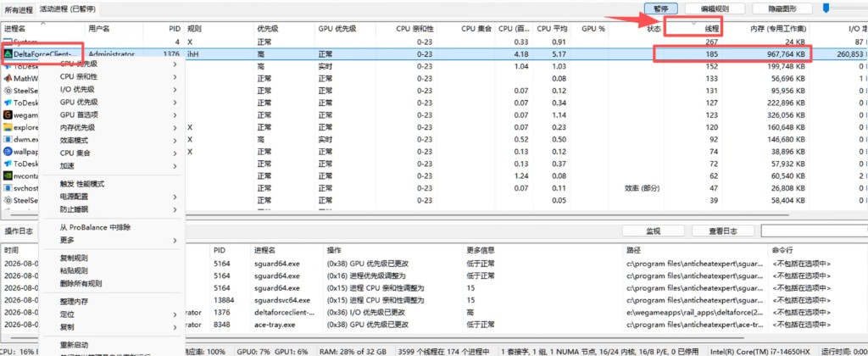Sort by the PID column header in process list
The height and width of the screenshot is (356, 868).
(164, 28)
